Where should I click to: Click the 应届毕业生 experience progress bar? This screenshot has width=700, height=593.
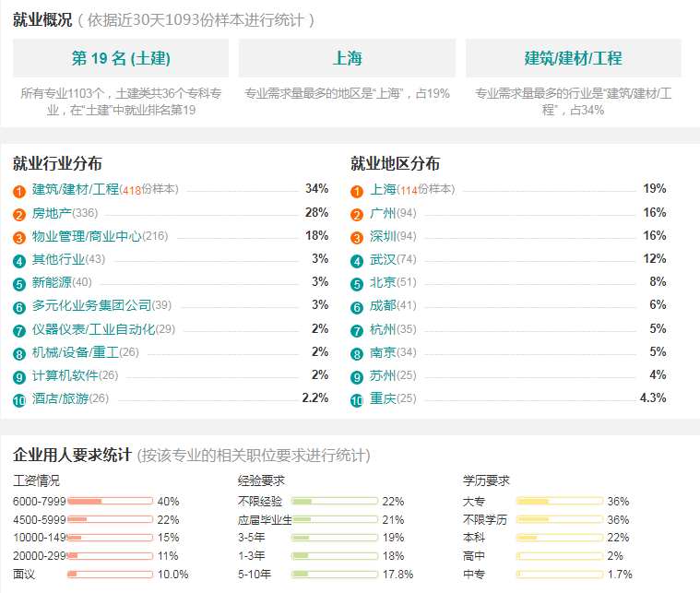[x=335, y=519]
